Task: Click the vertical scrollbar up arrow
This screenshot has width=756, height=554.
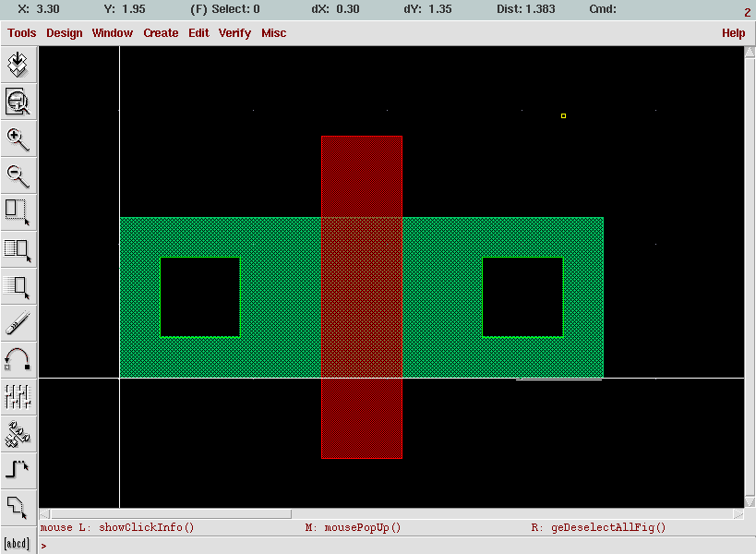Action: [750, 52]
